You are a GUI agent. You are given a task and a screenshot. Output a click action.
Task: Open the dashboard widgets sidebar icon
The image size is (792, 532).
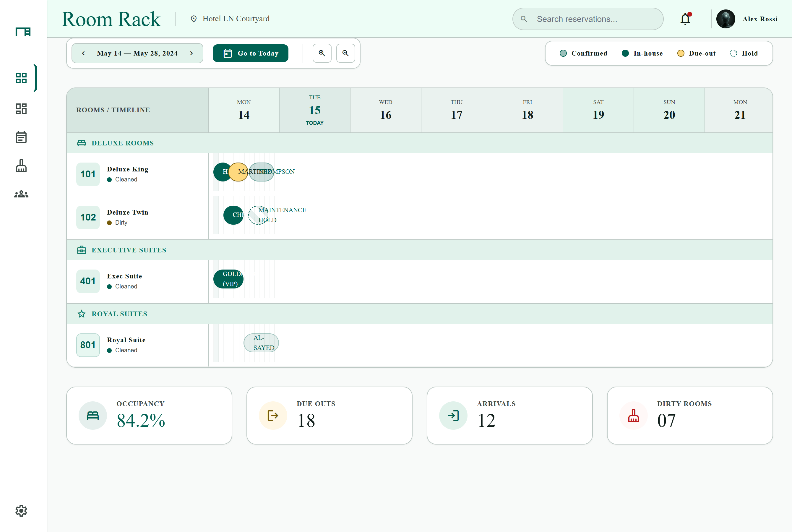21,109
